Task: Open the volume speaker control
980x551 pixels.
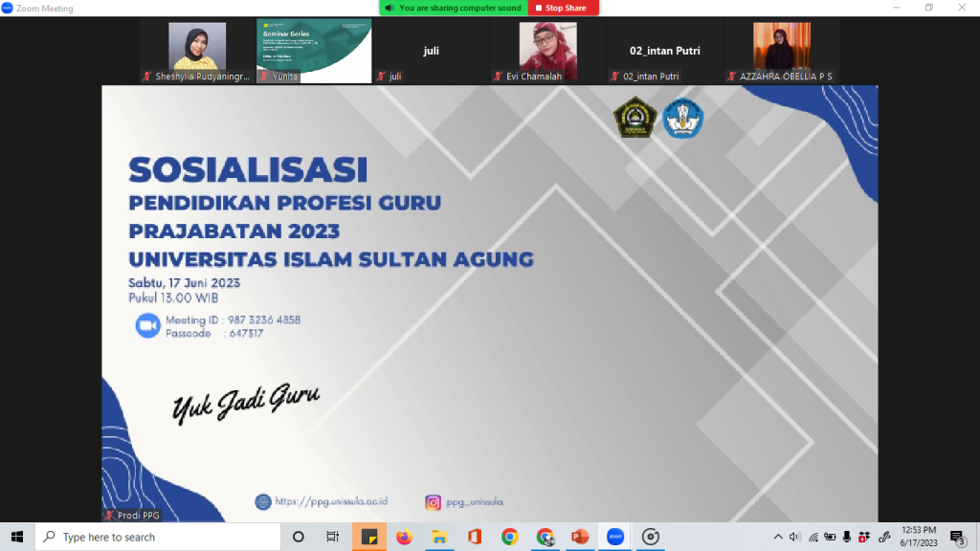Action: click(794, 537)
